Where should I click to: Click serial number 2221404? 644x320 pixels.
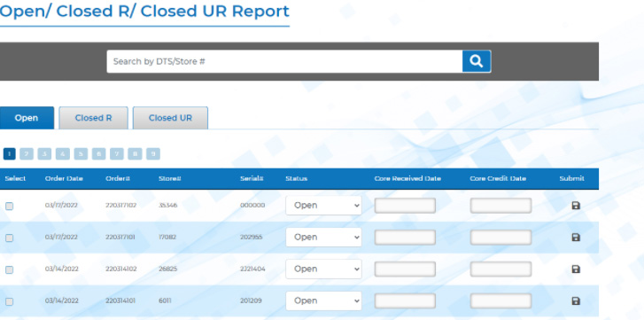(x=252, y=269)
